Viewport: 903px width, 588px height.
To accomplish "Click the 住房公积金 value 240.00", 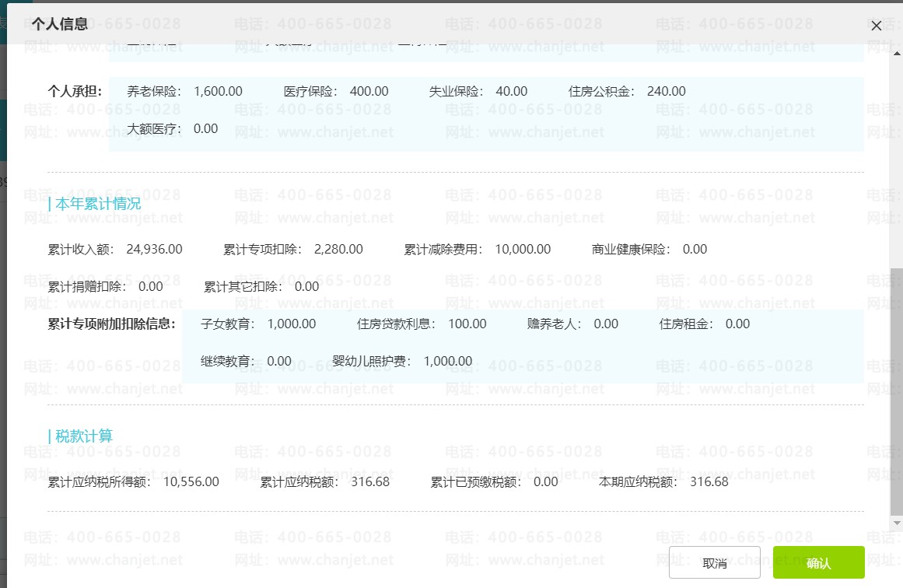I will pyautogui.click(x=666, y=92).
